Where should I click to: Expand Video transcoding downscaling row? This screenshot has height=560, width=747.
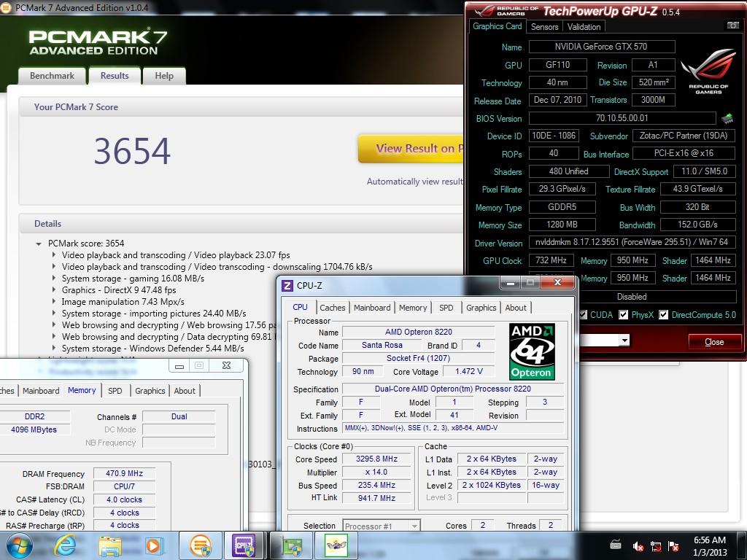54,267
